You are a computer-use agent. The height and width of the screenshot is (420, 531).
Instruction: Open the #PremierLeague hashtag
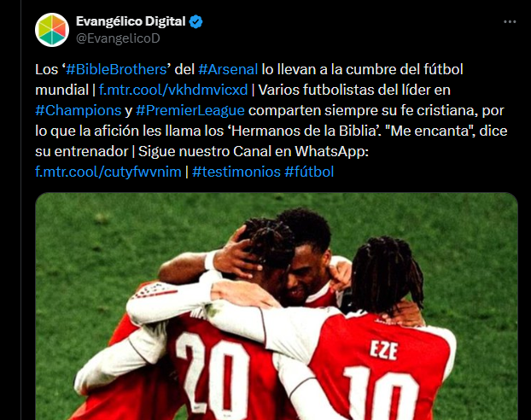[x=190, y=110]
